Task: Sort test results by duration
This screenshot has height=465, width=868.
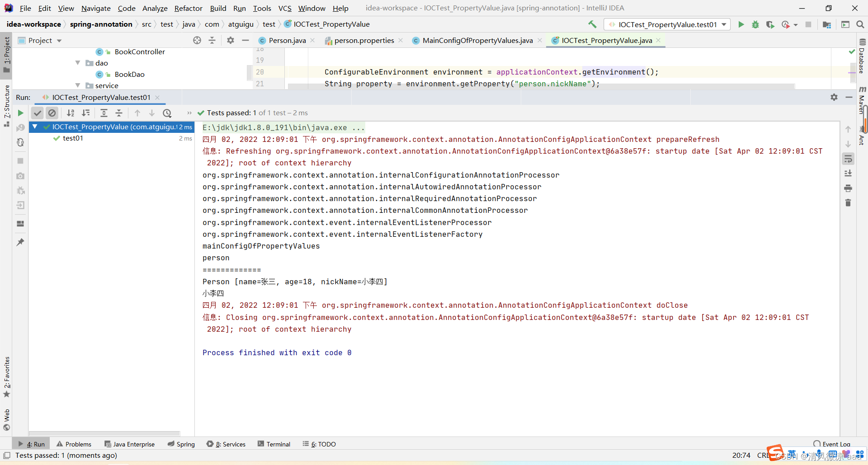Action: click(85, 113)
